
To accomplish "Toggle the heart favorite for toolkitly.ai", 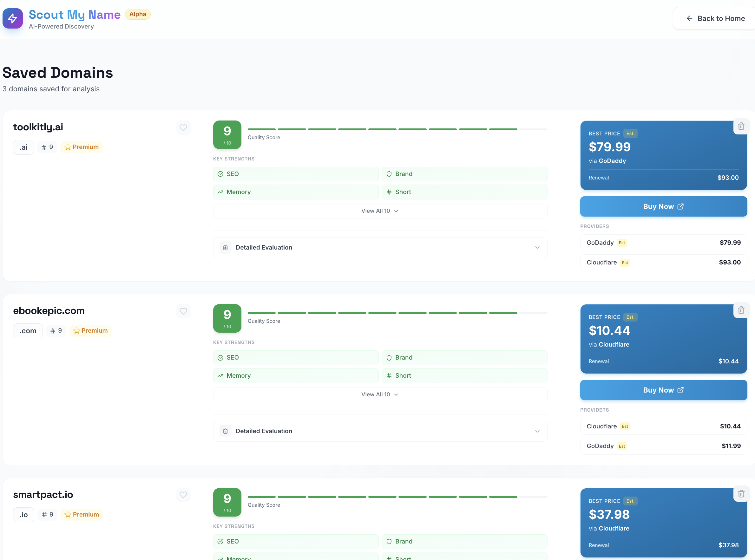I will 183,128.
